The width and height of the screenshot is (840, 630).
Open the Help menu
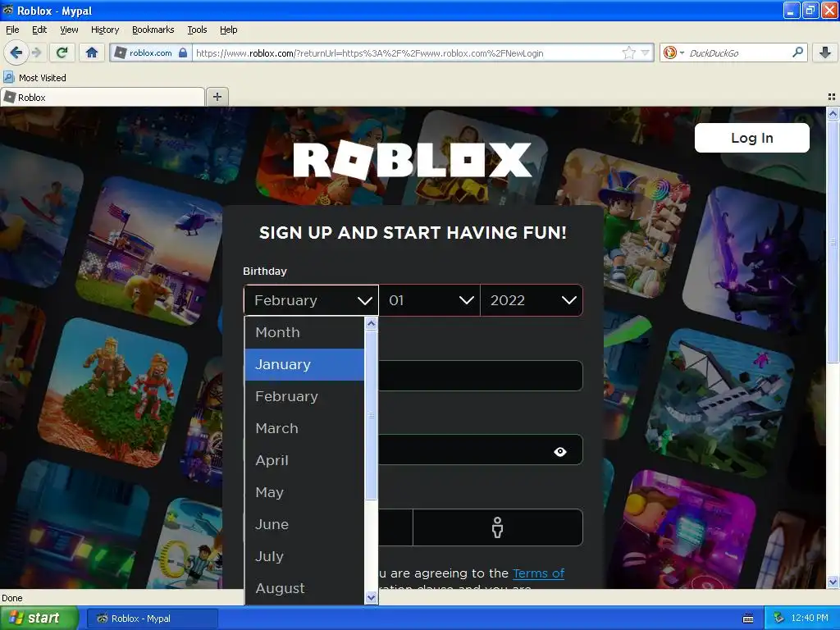point(228,30)
